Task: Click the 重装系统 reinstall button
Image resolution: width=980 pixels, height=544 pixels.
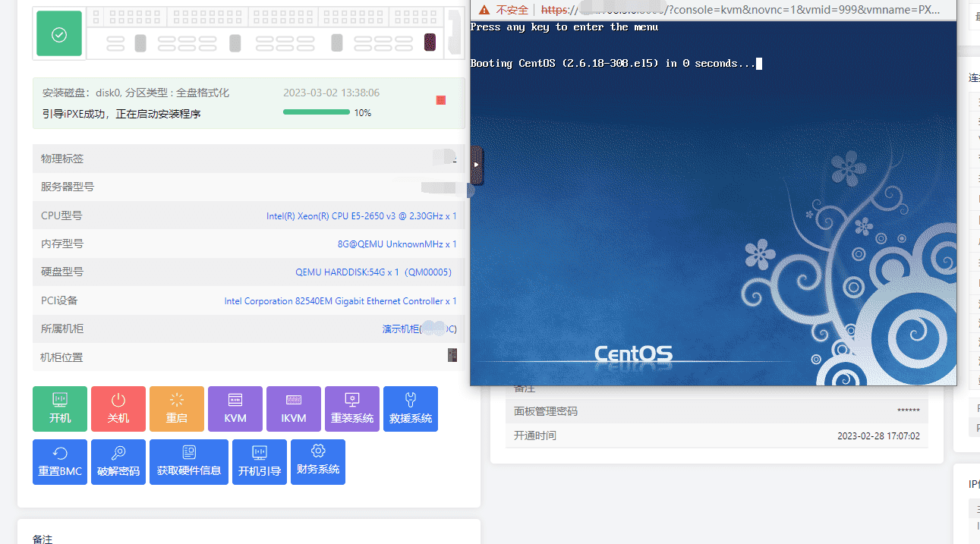Action: pos(352,409)
